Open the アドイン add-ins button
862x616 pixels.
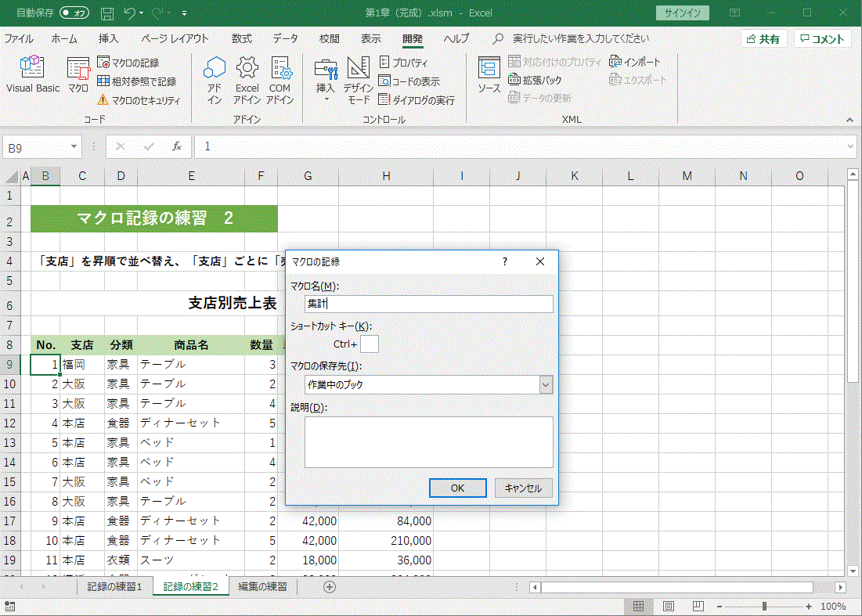(215, 80)
